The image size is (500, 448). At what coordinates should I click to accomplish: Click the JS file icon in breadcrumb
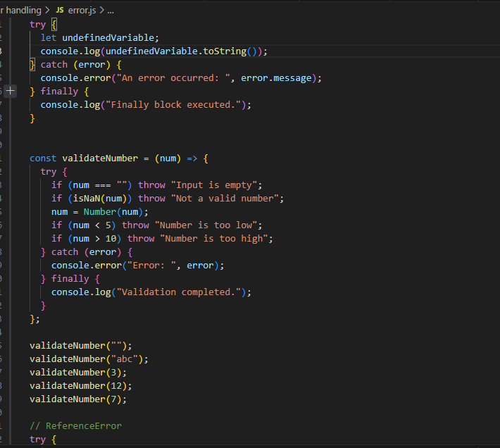pos(60,10)
